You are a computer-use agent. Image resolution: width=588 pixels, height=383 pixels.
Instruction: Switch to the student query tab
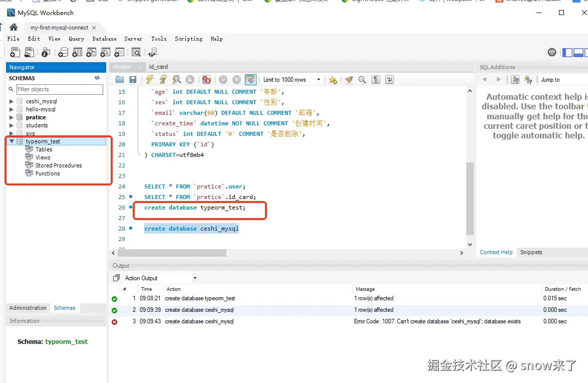point(122,67)
